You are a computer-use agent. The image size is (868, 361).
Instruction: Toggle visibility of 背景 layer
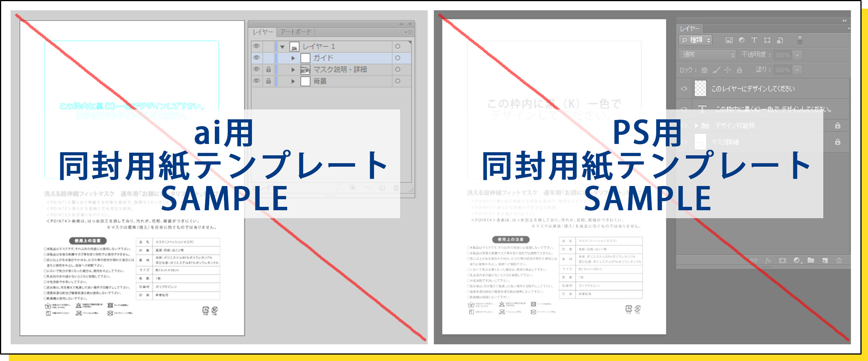256,81
